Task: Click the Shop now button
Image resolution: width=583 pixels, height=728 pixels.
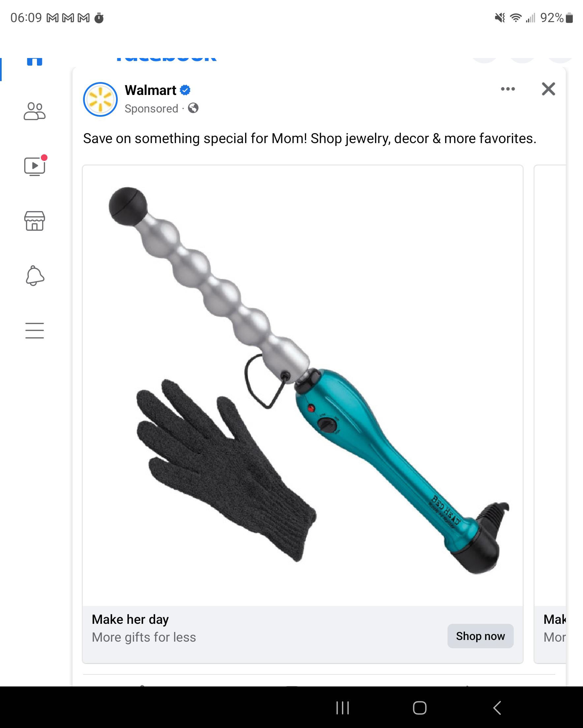Action: pyautogui.click(x=480, y=636)
